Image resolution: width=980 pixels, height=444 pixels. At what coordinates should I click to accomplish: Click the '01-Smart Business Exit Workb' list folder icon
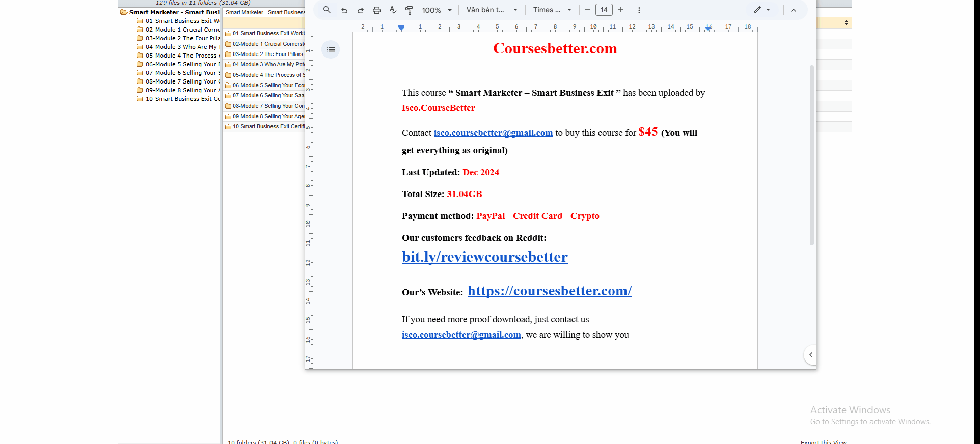228,34
